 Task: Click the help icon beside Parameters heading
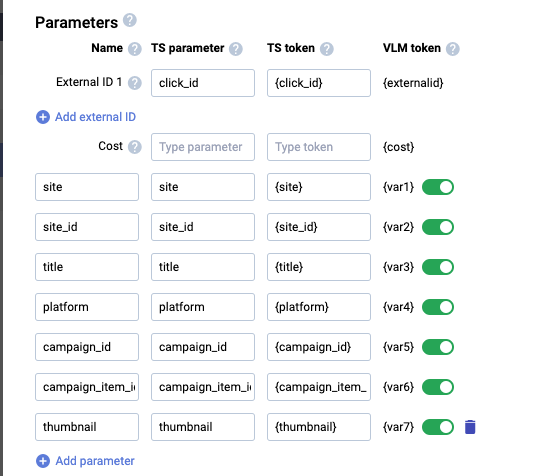pyautogui.click(x=130, y=20)
